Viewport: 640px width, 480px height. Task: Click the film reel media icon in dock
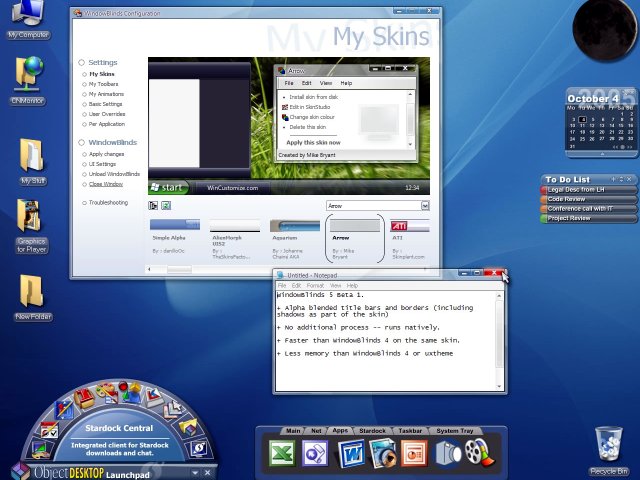click(x=479, y=453)
